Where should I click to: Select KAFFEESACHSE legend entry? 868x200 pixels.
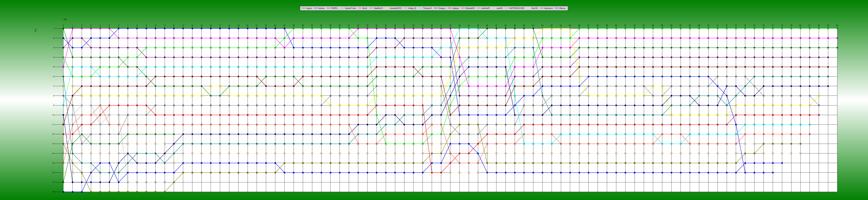517,8
